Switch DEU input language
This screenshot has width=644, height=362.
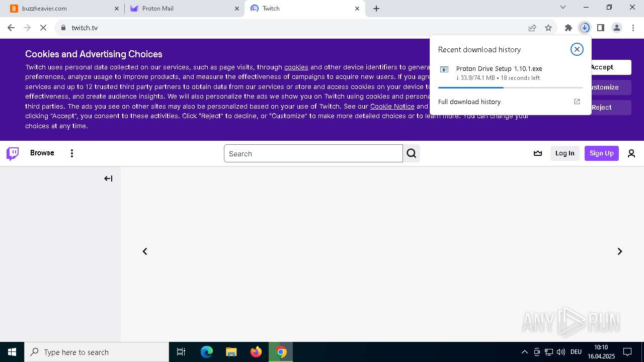[x=576, y=352]
